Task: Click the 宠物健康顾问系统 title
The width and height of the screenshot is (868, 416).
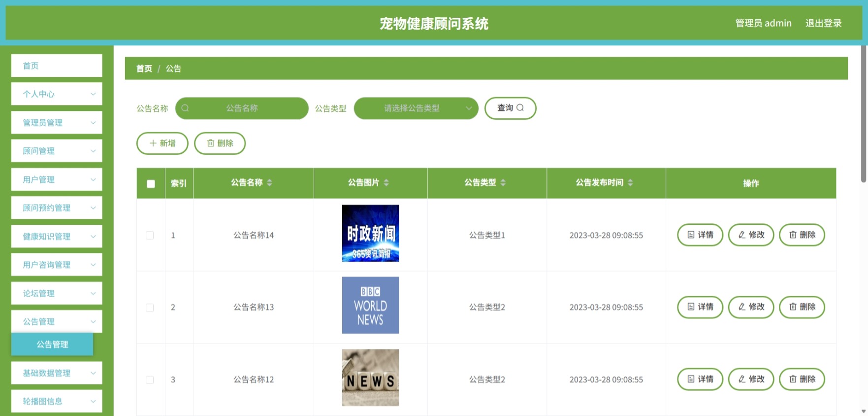Action: 434,24
